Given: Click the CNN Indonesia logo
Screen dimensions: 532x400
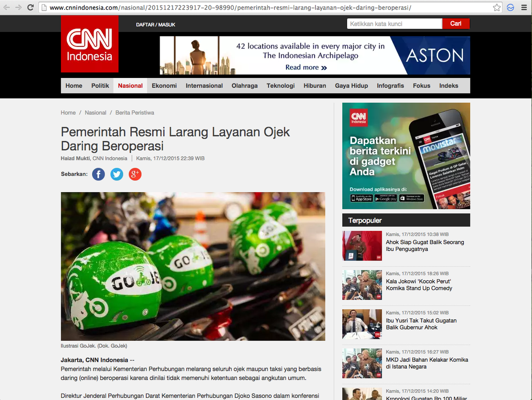Looking at the screenshot, I should coord(90,44).
